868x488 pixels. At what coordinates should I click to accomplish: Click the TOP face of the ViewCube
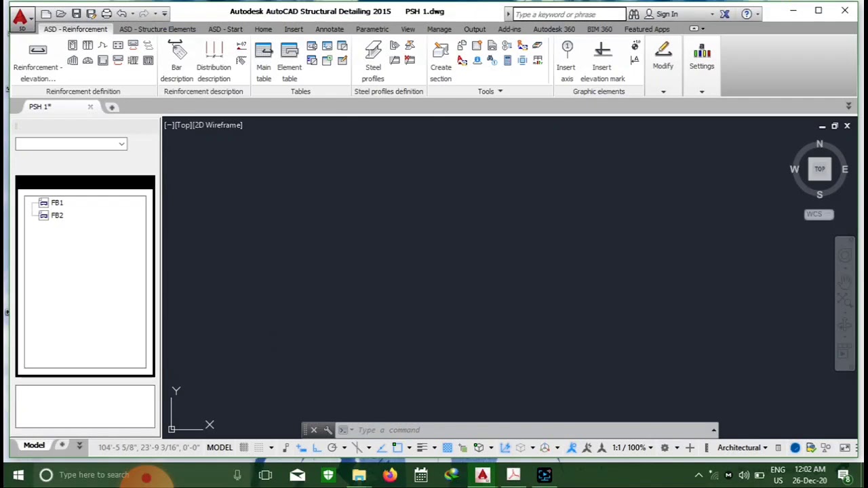click(x=820, y=169)
